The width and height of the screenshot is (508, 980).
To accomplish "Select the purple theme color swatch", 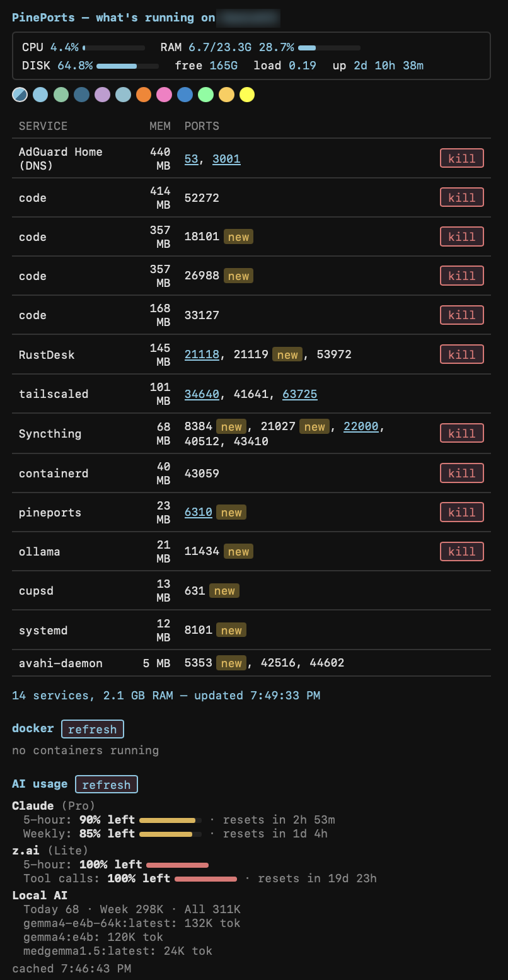I will [102, 95].
